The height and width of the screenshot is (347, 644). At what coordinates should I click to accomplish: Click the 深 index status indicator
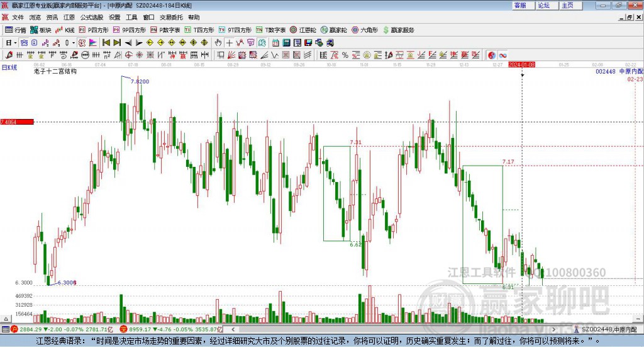tap(124, 329)
